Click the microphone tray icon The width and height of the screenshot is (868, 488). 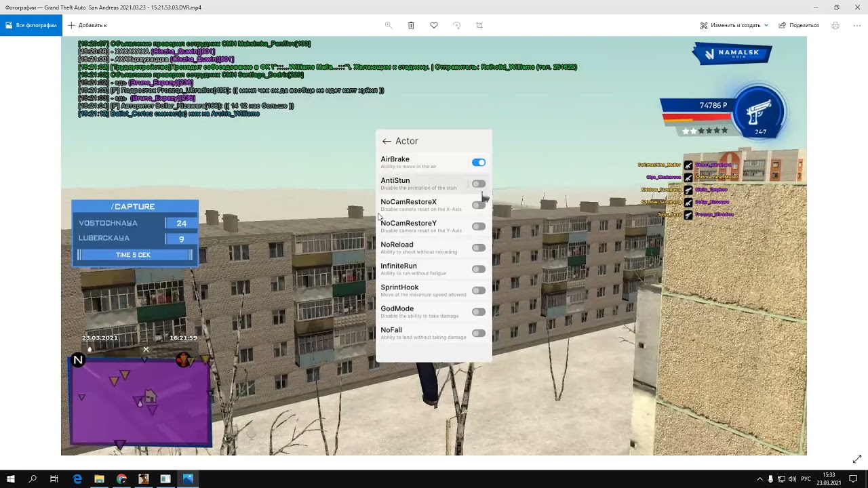click(x=770, y=479)
